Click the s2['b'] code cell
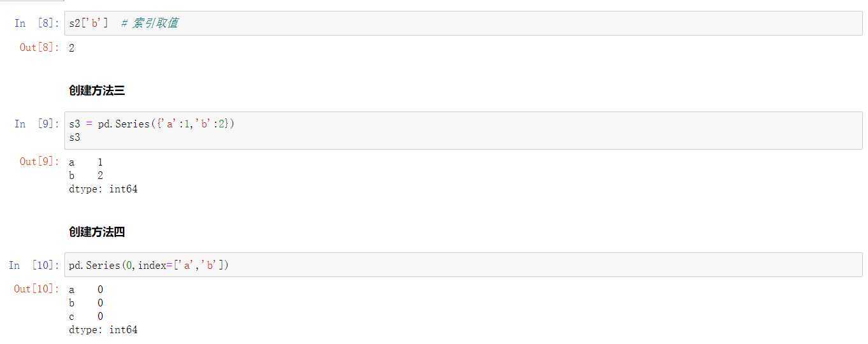This screenshot has height=344, width=868. [x=463, y=23]
